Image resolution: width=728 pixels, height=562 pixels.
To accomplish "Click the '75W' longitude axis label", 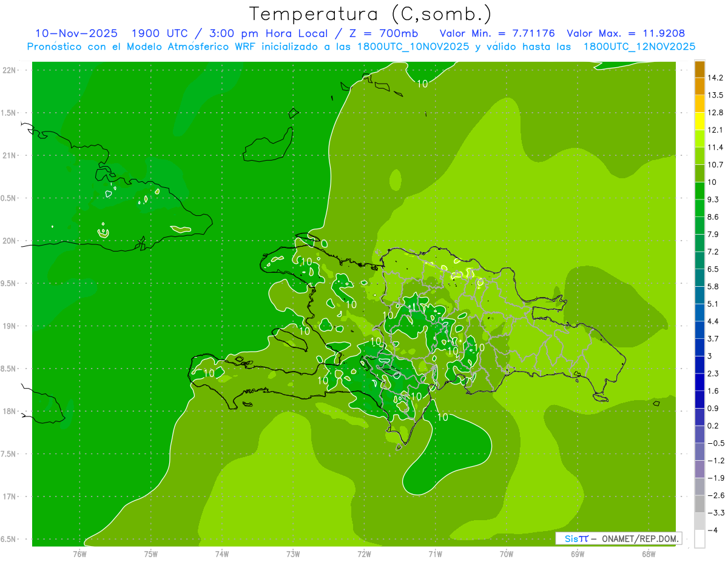I will pyautogui.click(x=151, y=554).
